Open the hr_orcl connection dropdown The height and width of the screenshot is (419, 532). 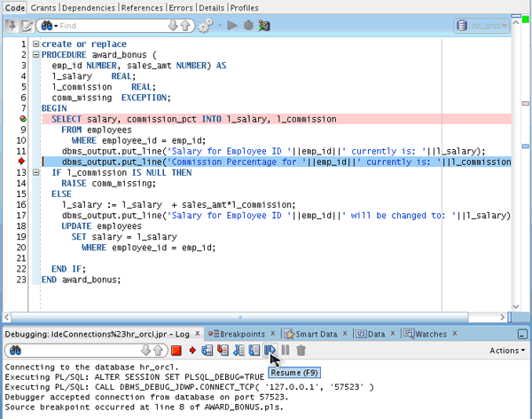coord(481,26)
